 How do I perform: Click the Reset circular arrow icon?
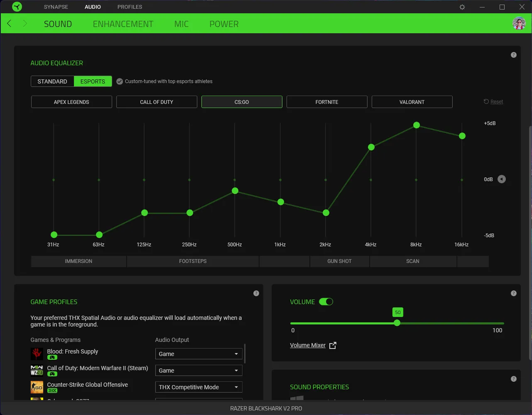pyautogui.click(x=486, y=101)
